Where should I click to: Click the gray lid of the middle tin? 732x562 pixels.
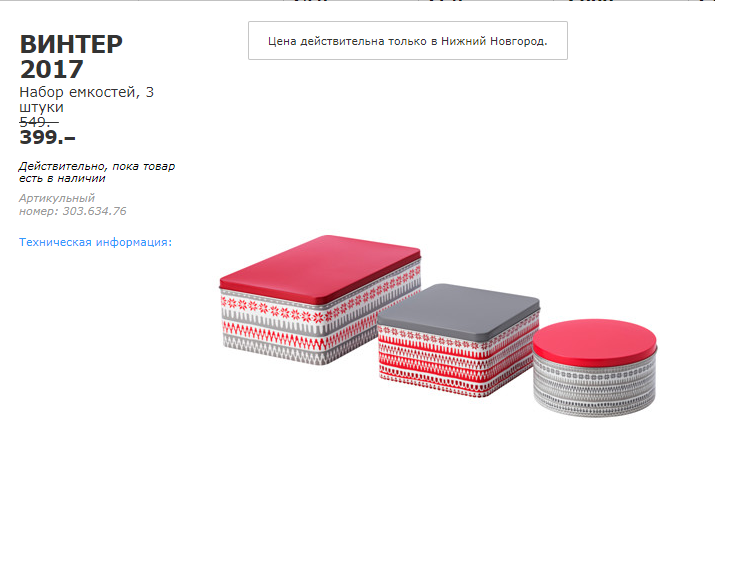458,309
